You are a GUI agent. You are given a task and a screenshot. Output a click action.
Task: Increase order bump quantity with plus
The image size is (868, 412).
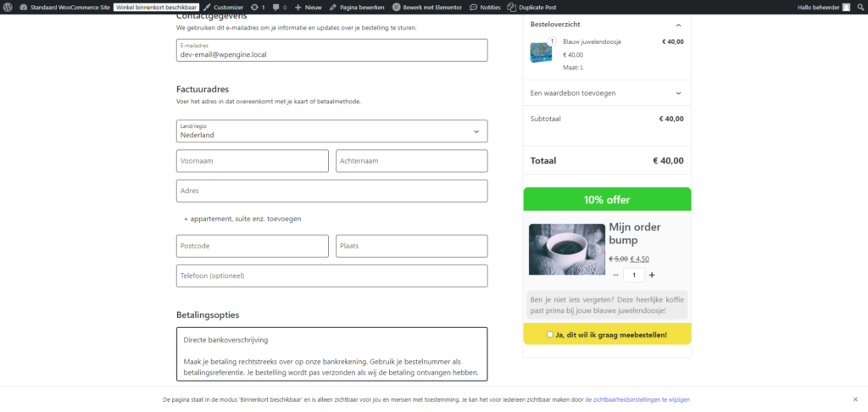(652, 276)
